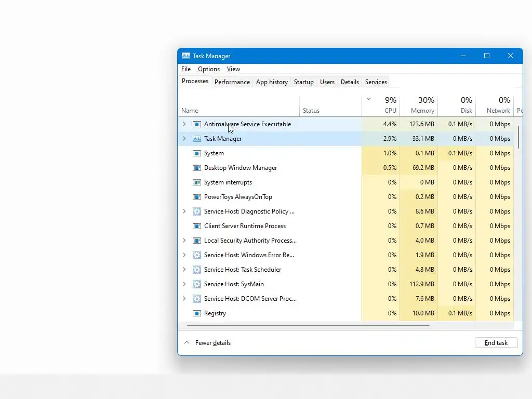The height and width of the screenshot is (399, 532).
Task: Select the PowerToys AlwaysOnTop process name
Action: (238, 197)
